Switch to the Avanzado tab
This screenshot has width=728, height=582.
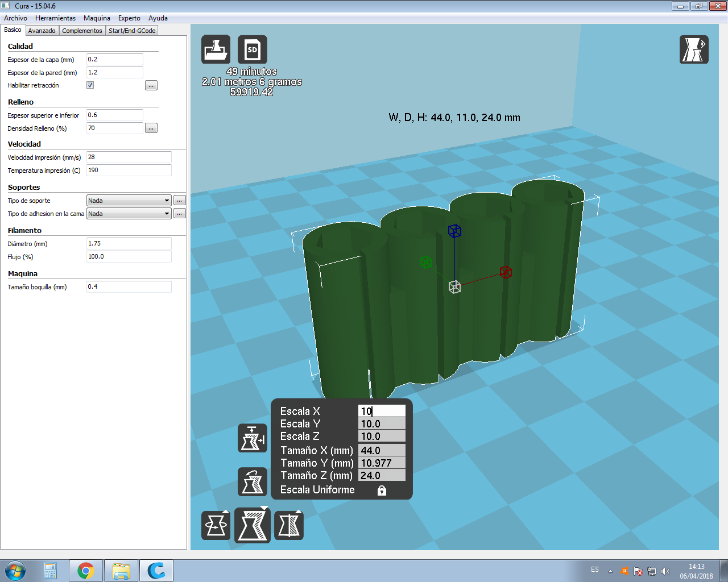click(x=42, y=31)
